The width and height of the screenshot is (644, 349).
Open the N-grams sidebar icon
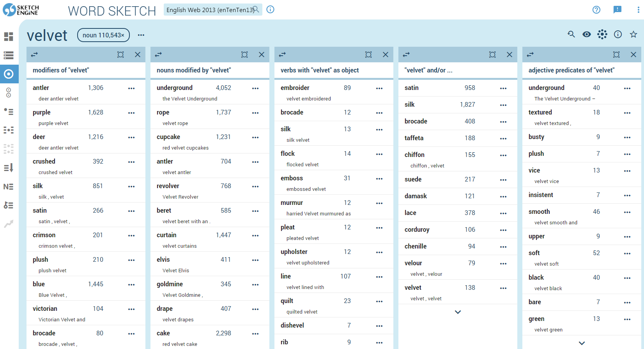coord(9,187)
